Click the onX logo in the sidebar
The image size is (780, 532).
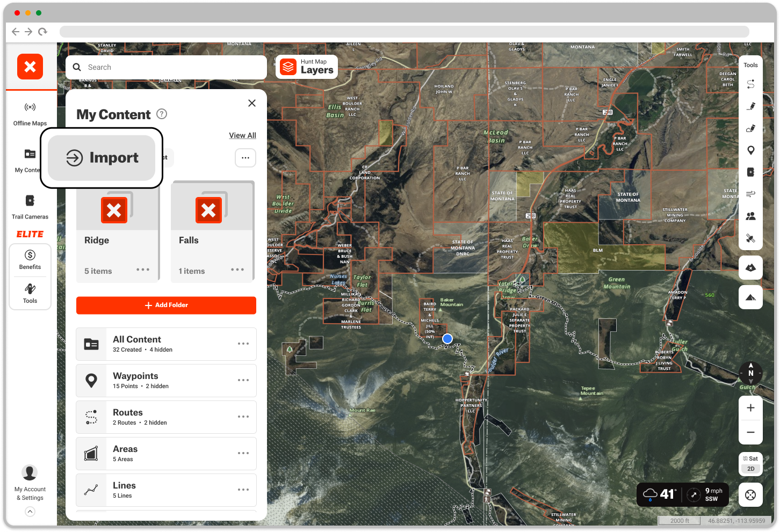coord(30,67)
